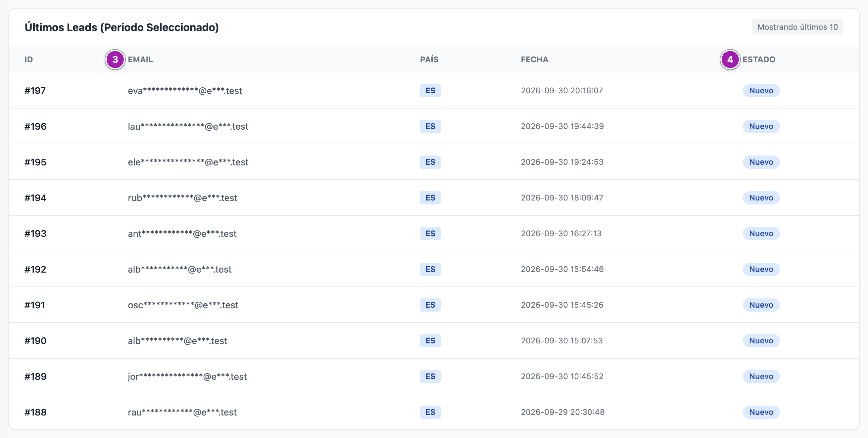Select the ES country badge for lead #193
The width and height of the screenshot is (868, 438).
pos(430,233)
